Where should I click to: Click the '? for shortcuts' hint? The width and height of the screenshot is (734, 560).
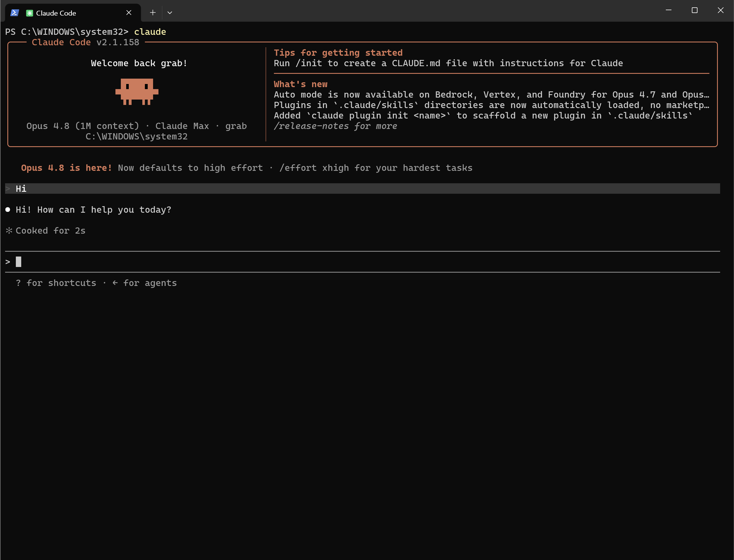click(56, 283)
